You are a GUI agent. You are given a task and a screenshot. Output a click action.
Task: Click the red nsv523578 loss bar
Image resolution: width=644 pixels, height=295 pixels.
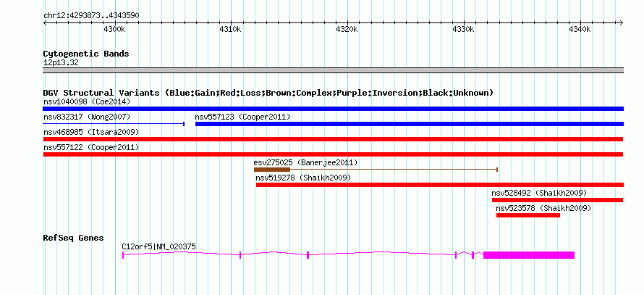coord(528,215)
